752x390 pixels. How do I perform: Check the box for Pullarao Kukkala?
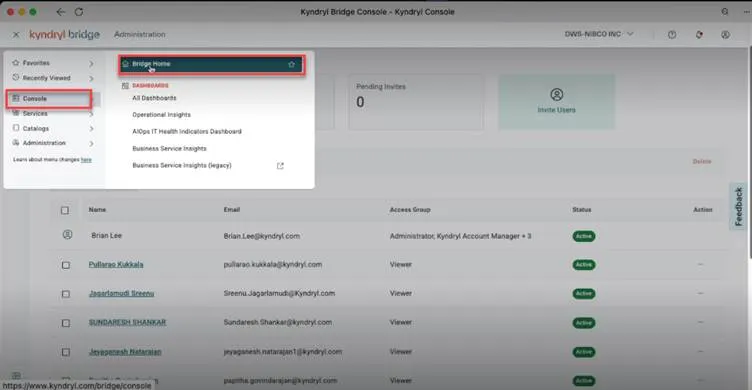pos(66,265)
